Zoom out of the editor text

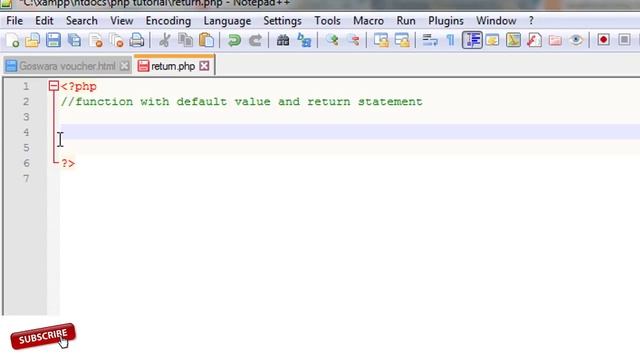click(x=353, y=40)
